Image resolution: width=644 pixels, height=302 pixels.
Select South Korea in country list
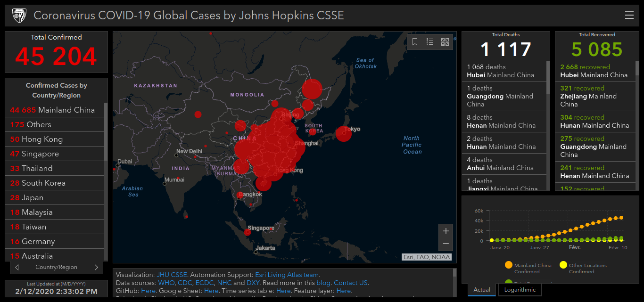pyautogui.click(x=55, y=183)
